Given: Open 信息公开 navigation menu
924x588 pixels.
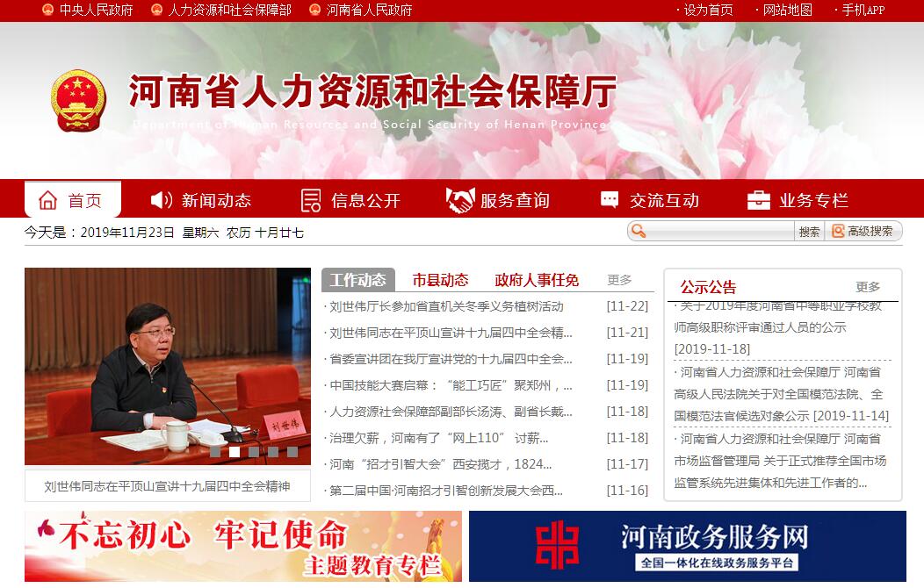Looking at the screenshot, I should [x=350, y=200].
